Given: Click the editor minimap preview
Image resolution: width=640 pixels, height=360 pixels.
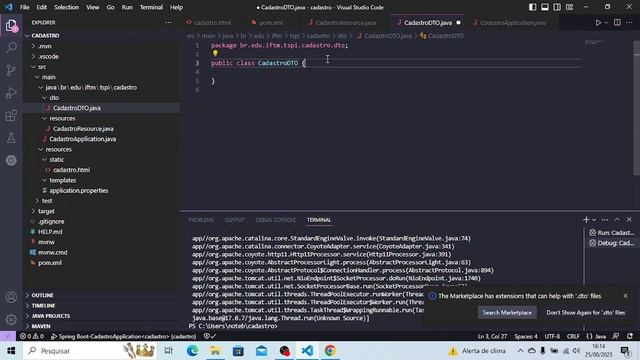Looking at the screenshot, I should click(594, 42).
